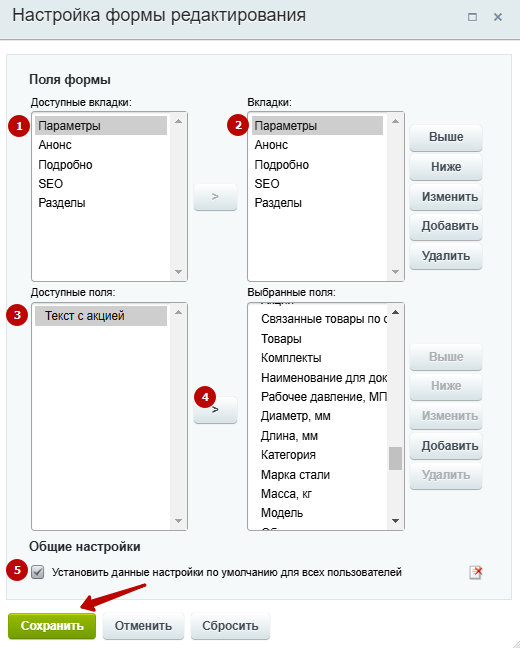Click Сохранить to save settings
520x648 pixels.
click(52, 626)
